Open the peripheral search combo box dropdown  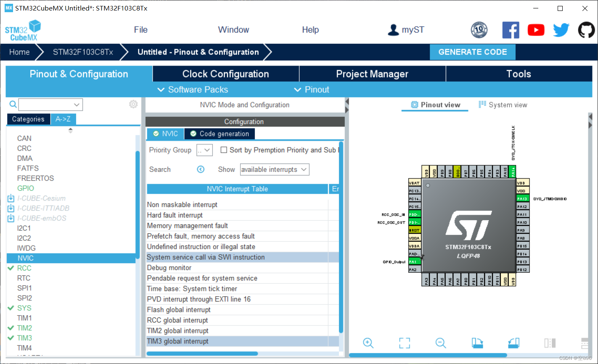77,105
